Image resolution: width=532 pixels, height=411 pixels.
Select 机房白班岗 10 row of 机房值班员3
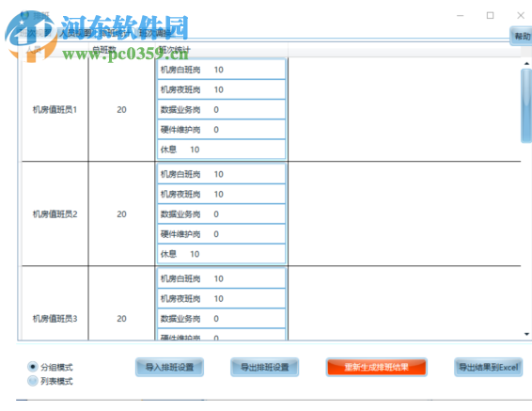tap(221, 278)
